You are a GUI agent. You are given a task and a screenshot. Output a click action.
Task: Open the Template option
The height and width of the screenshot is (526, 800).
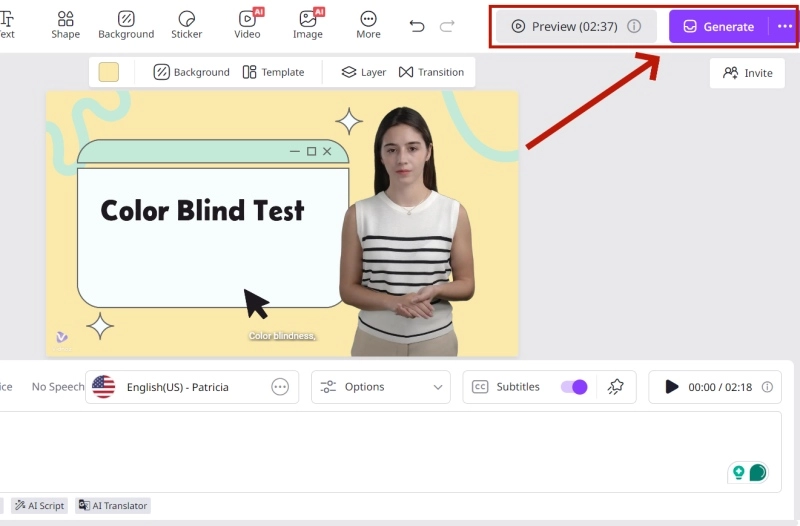[x=273, y=72]
